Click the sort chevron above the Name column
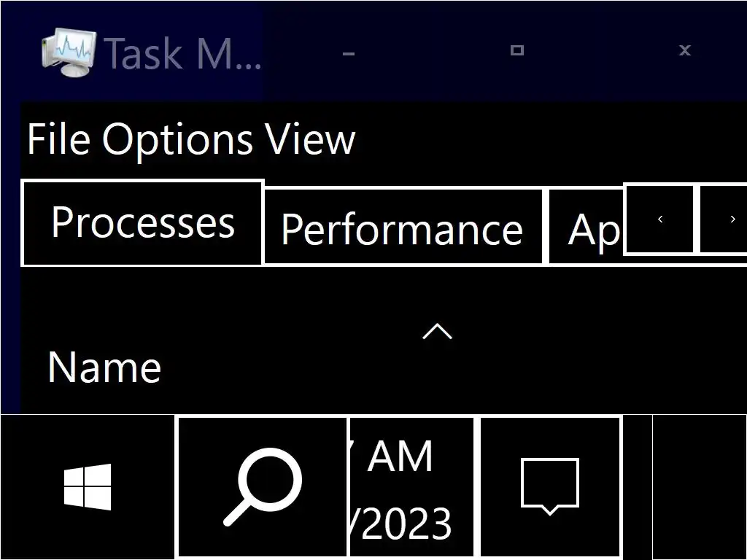The height and width of the screenshot is (560, 747). 437,332
